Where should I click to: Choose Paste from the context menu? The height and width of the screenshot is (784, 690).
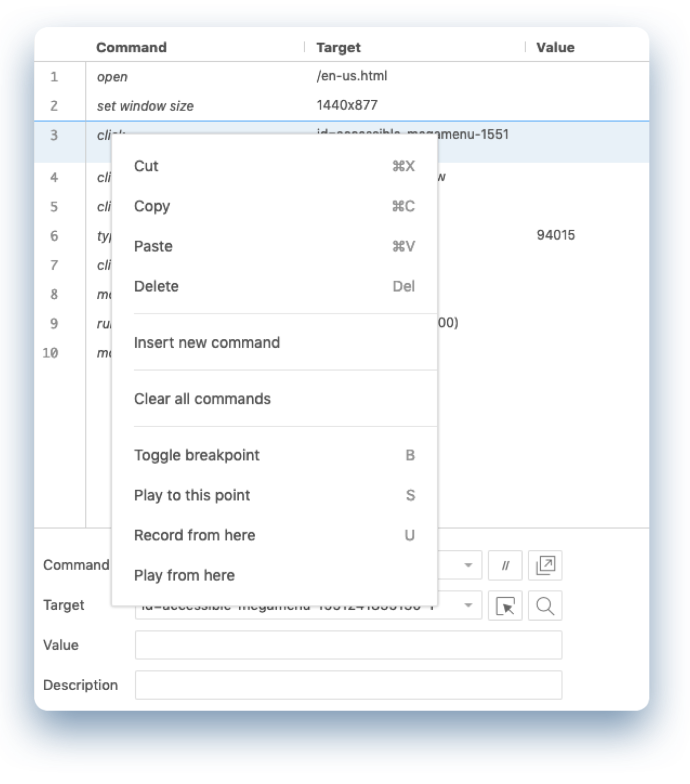(x=275, y=246)
